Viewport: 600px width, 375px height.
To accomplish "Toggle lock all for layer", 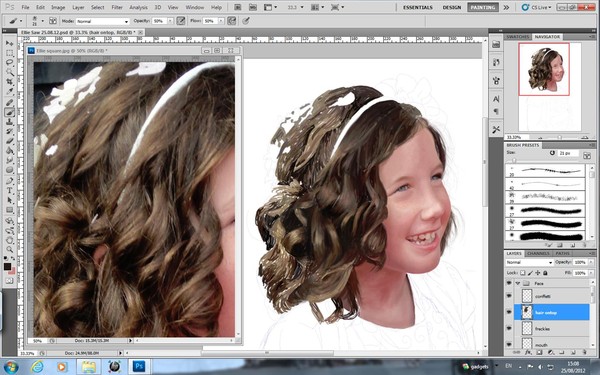I will (x=545, y=273).
